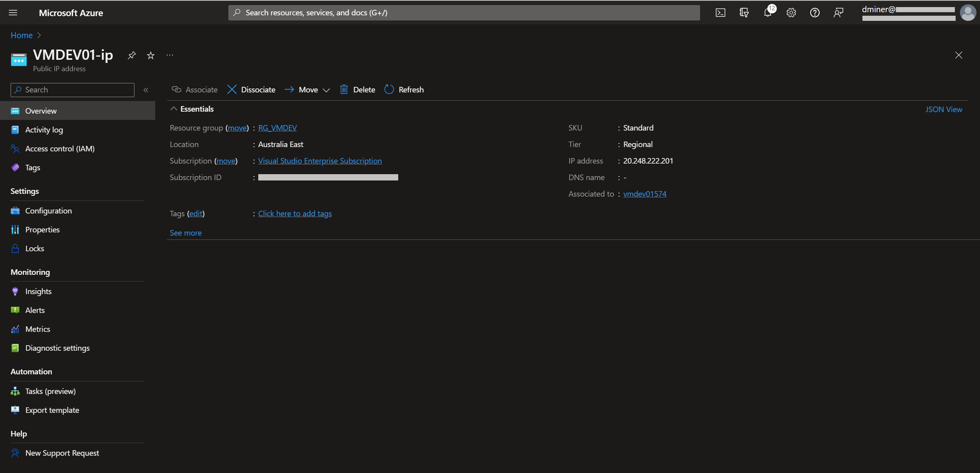Open the Help question mark icon
Screen dimensions: 980x473
815,13
